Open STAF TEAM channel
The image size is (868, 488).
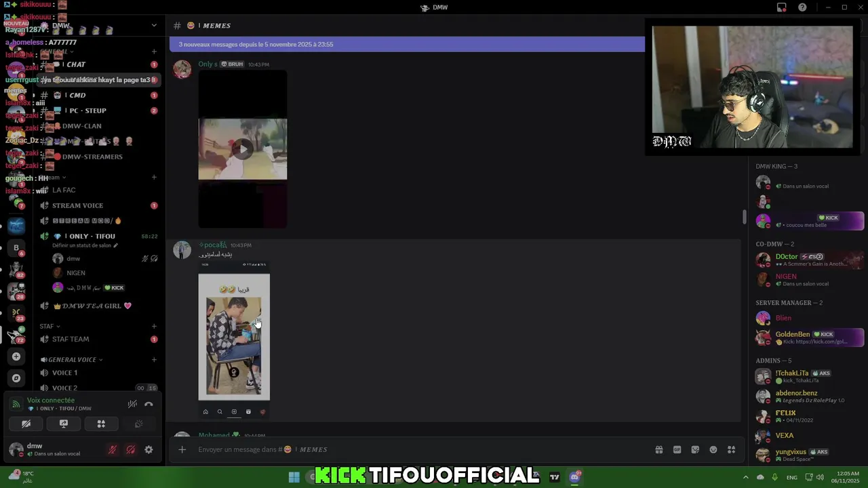click(x=99, y=339)
